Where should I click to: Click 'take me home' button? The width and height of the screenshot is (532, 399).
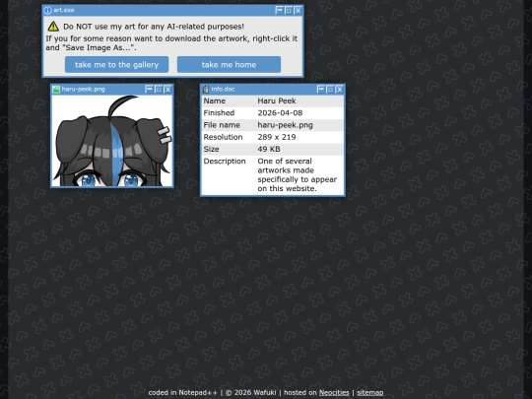[229, 64]
